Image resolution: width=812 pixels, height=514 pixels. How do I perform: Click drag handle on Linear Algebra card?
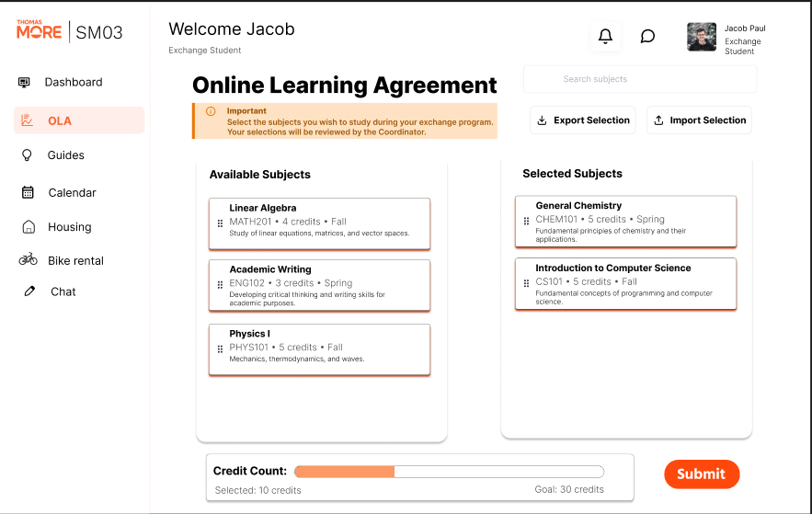(x=220, y=223)
